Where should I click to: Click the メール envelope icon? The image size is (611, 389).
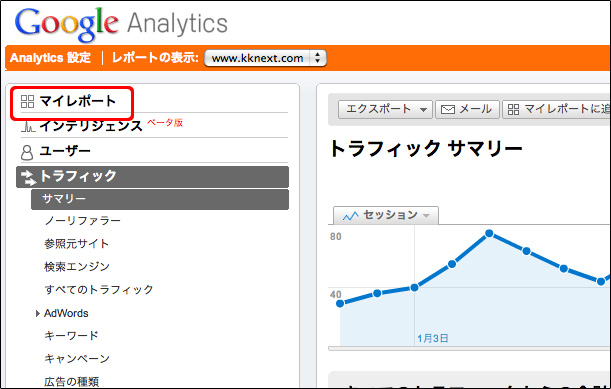pyautogui.click(x=448, y=110)
